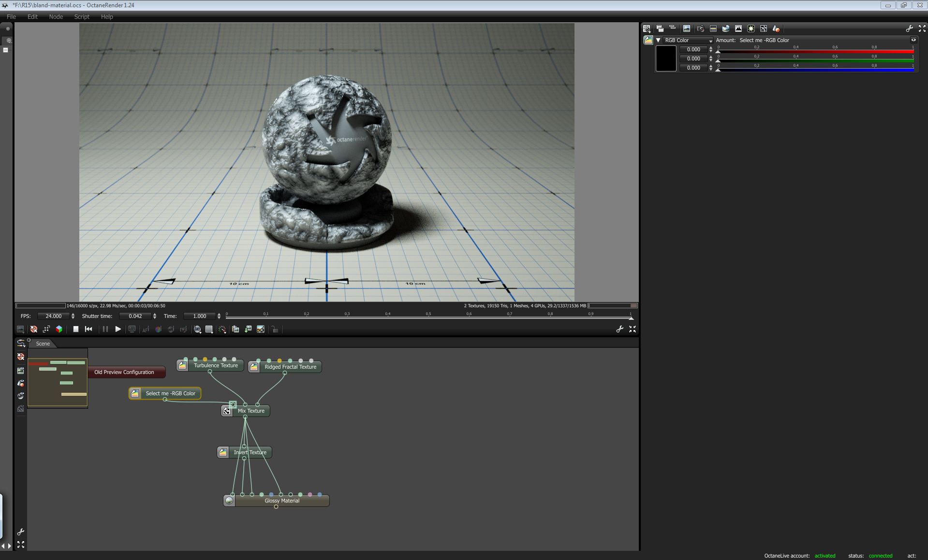The image size is (928, 560).
Task: Select the Invert Texture node
Action: point(244,452)
